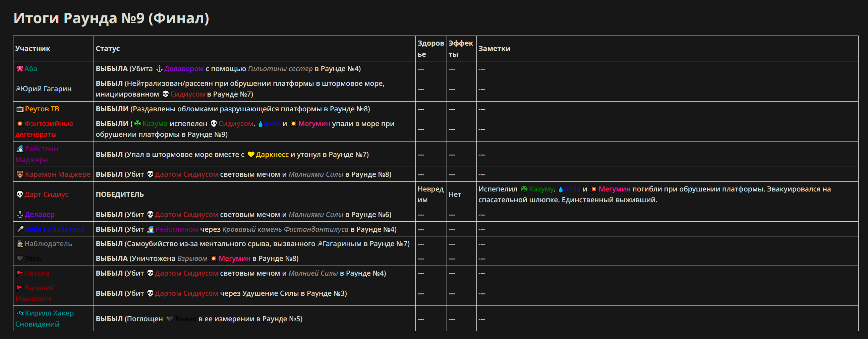
Task: Click the 'Заметки' column header
Action: coord(494,49)
